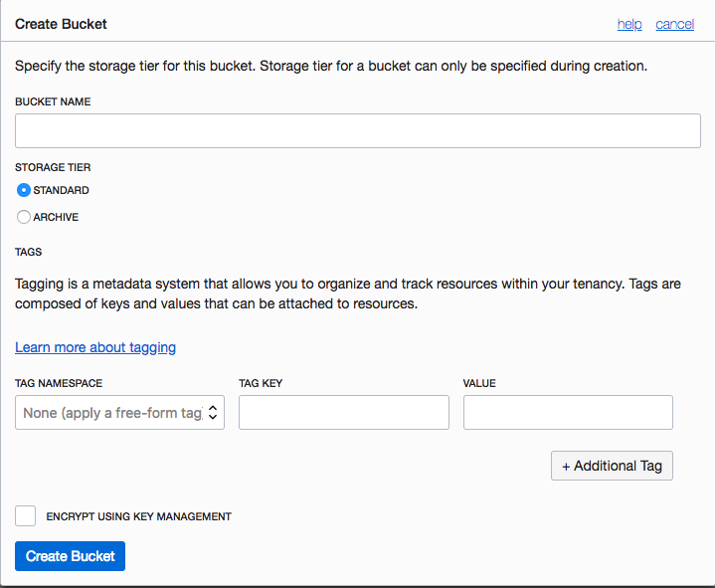Image resolution: width=715 pixels, height=588 pixels.
Task: Click the BUCKET NAME field label
Action: click(53, 101)
